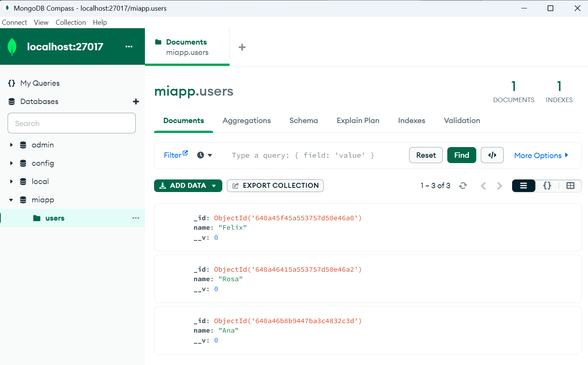Open the Help menu
The height and width of the screenshot is (365, 588).
click(x=100, y=22)
